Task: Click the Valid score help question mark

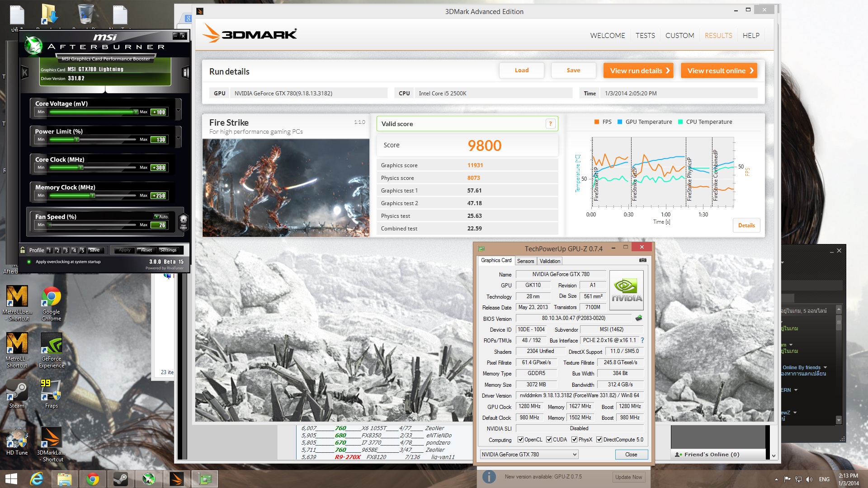Action: pyautogui.click(x=550, y=124)
